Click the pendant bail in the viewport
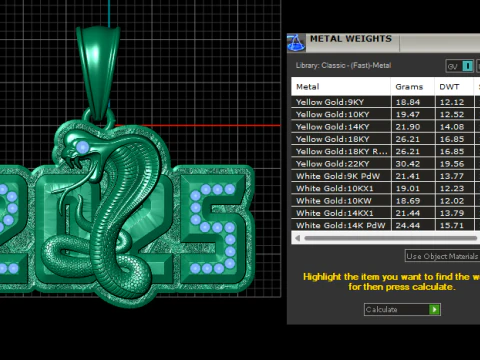The image size is (480, 360). tap(98, 72)
